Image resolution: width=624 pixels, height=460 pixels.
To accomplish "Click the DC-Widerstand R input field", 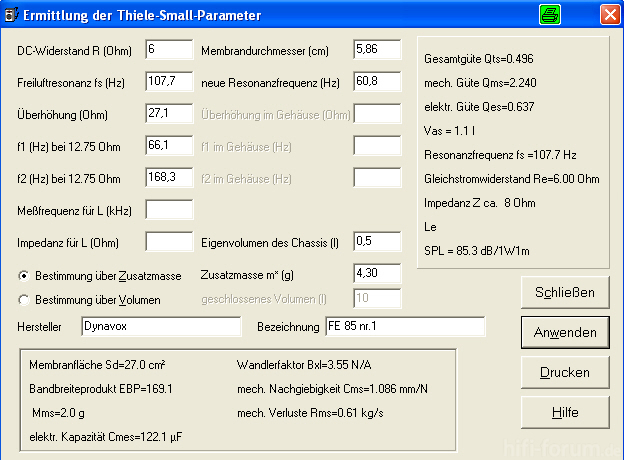I will pos(170,50).
